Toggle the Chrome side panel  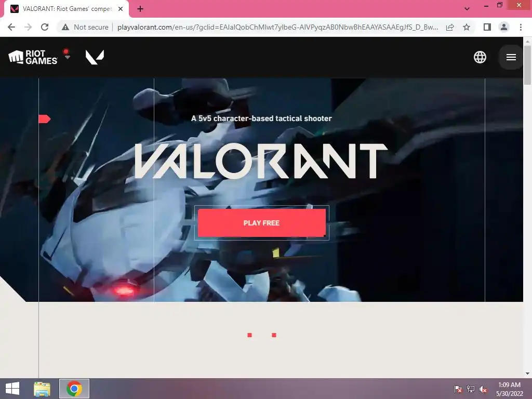click(487, 27)
